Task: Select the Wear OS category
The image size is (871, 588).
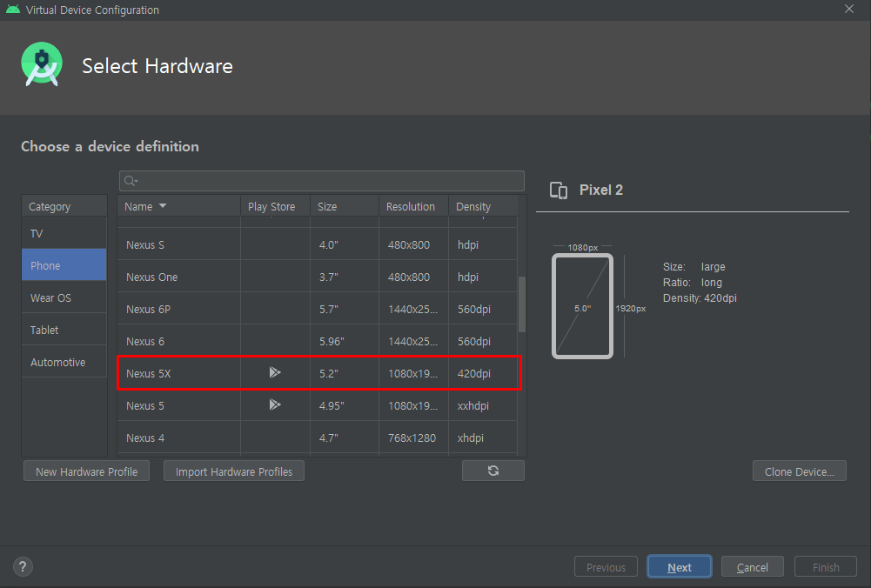Action: pos(64,297)
